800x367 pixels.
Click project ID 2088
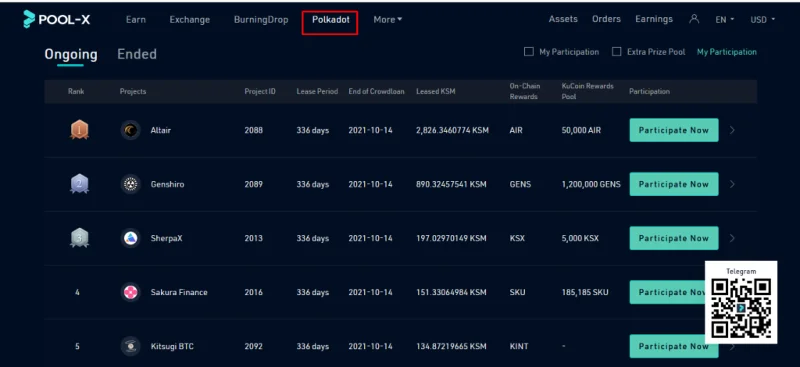[x=254, y=130]
